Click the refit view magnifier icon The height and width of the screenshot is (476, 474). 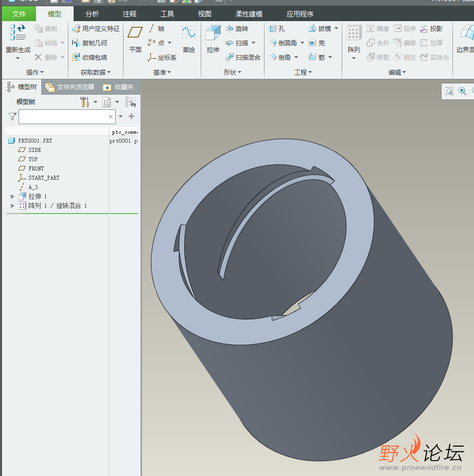pyautogui.click(x=449, y=91)
